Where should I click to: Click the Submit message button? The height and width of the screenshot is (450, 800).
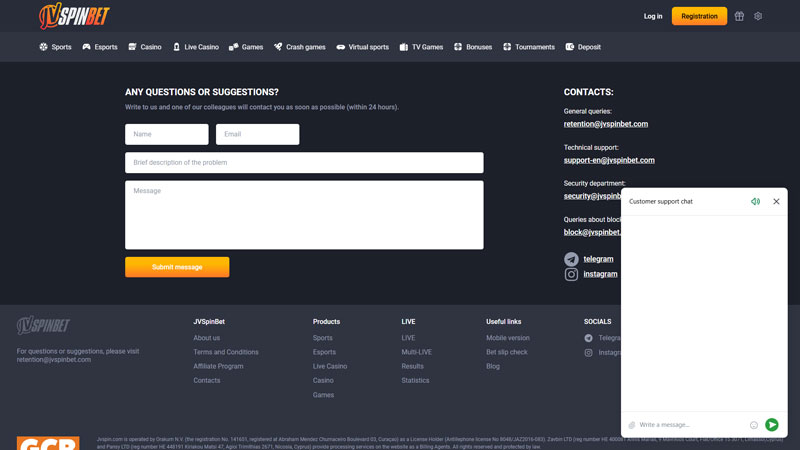177,267
